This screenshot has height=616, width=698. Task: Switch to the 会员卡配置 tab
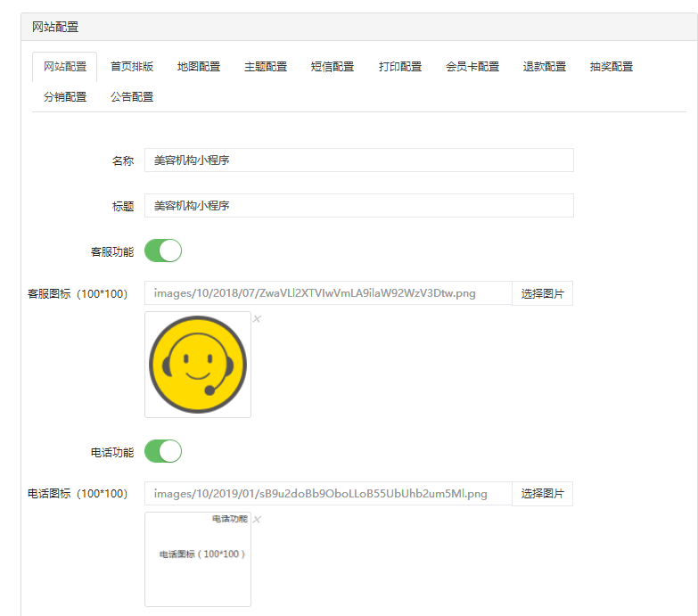[472, 67]
